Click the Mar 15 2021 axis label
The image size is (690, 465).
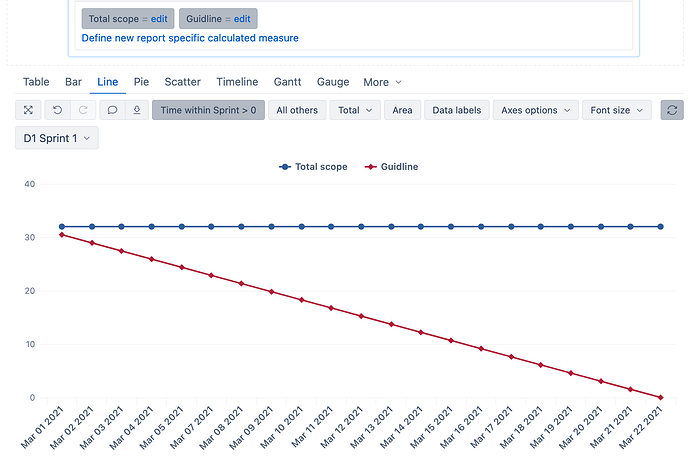click(432, 427)
